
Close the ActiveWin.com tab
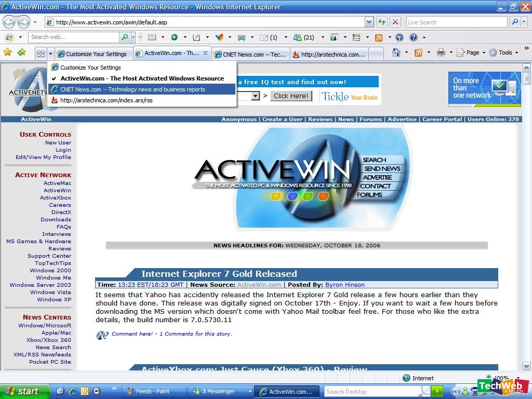[205, 53]
